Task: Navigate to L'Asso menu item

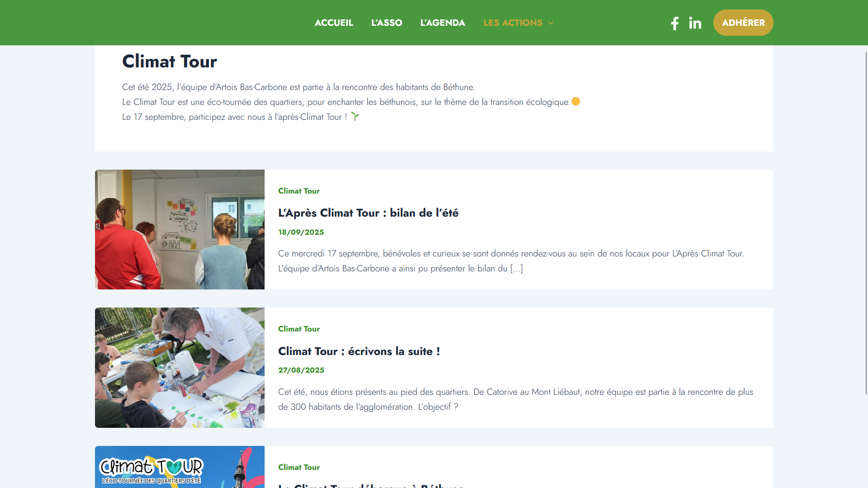Action: [386, 23]
